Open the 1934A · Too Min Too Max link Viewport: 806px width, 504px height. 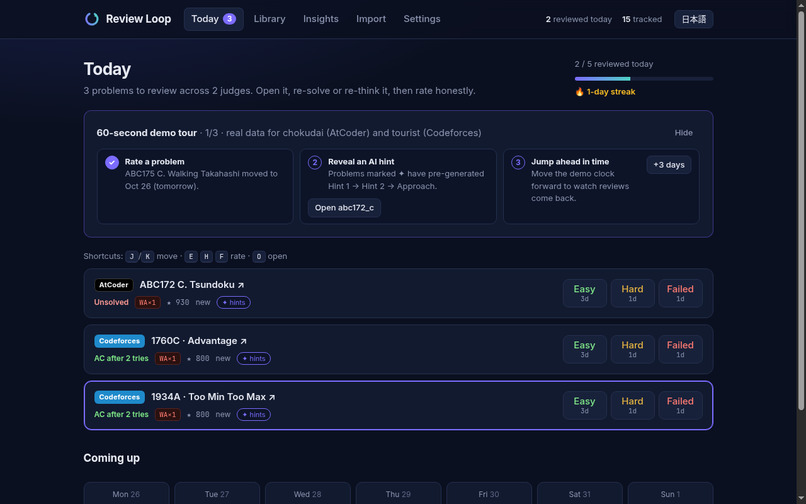(213, 397)
